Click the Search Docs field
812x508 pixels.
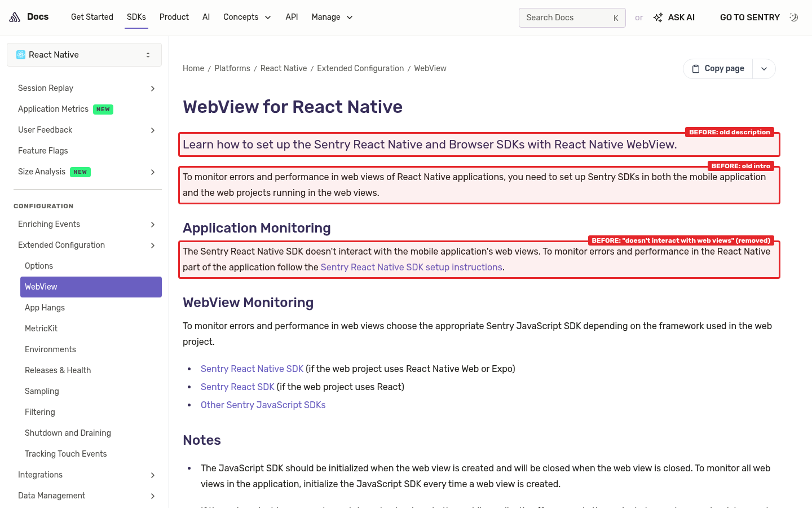coord(572,17)
